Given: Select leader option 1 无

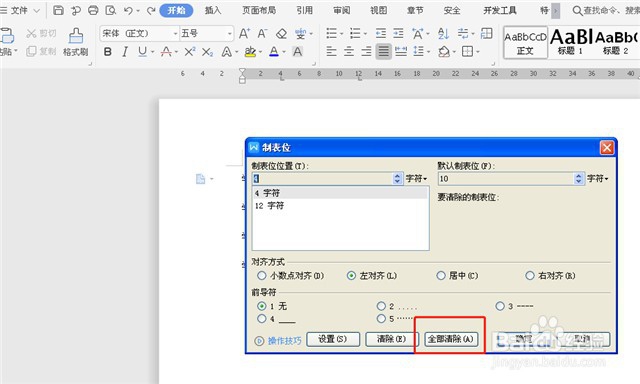Looking at the screenshot, I should tap(262, 306).
